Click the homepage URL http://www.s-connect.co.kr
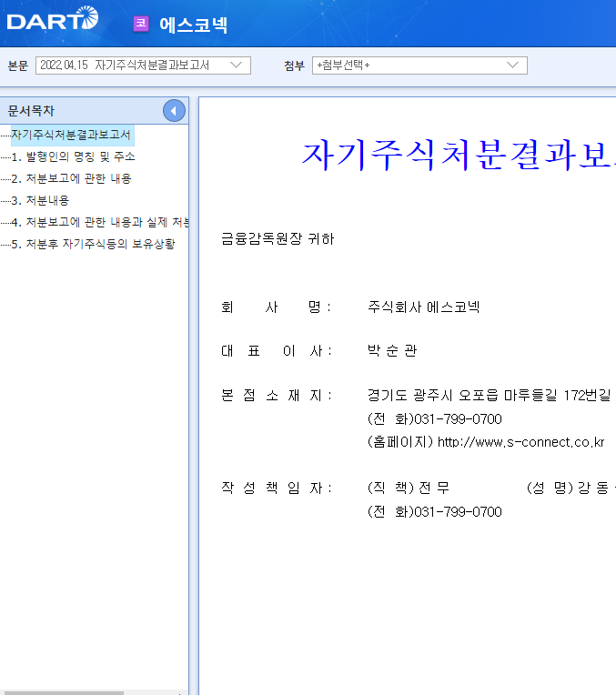Screen dimensions: 616x695 [520, 442]
